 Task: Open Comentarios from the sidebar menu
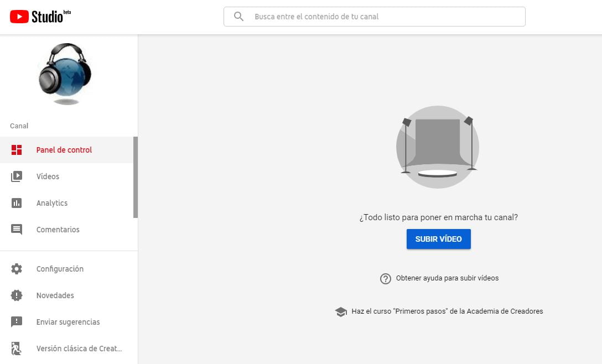pyautogui.click(x=58, y=230)
